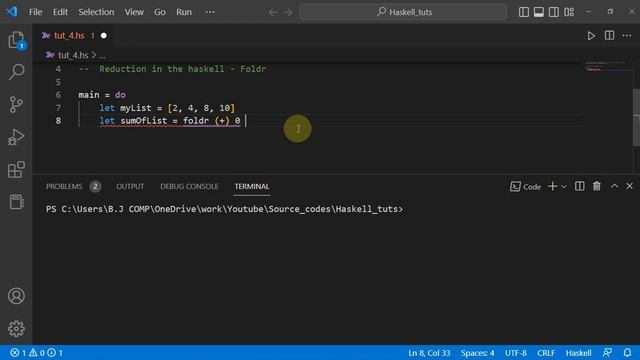This screenshot has width=640, height=360.
Task: Toggle the bottom panel layout icon
Action: click(539, 12)
